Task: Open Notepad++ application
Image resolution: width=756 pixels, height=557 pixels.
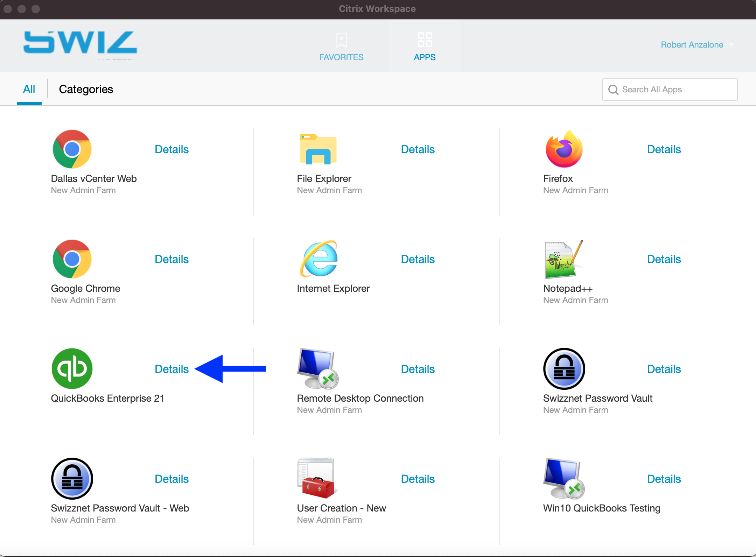Action: click(562, 258)
